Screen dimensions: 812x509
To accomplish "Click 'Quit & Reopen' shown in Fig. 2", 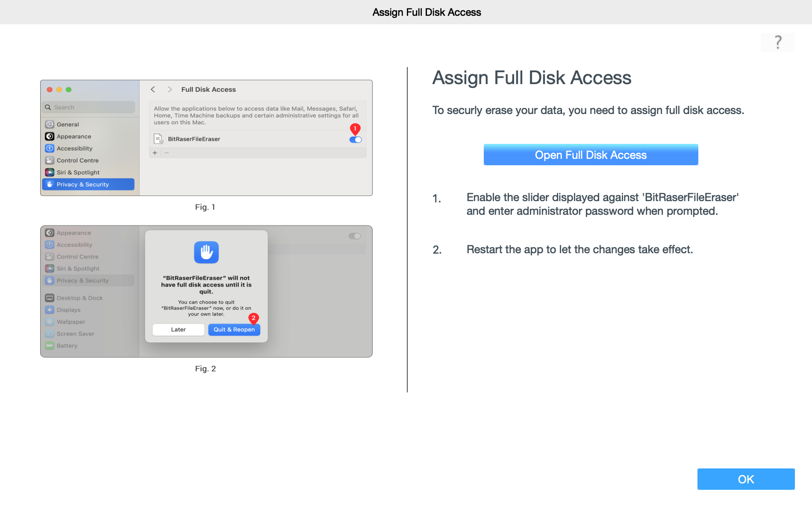I will (x=234, y=330).
